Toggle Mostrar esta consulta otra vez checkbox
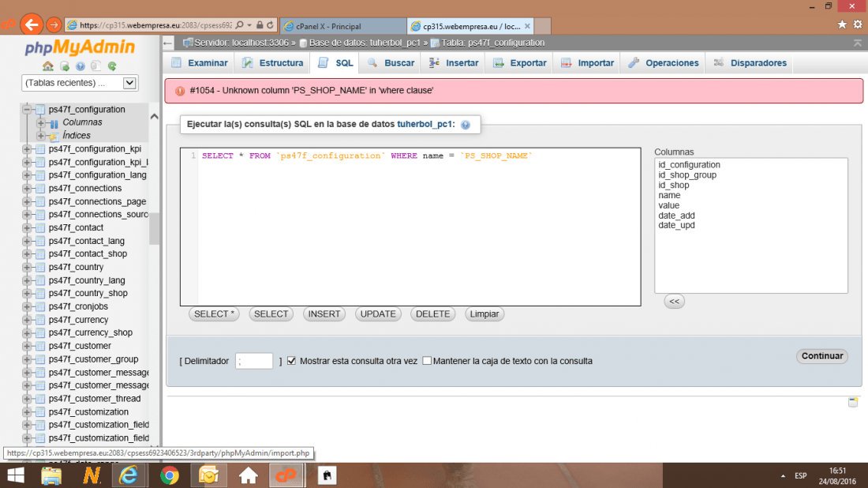Screen dimensions: 868x488 pos(292,361)
